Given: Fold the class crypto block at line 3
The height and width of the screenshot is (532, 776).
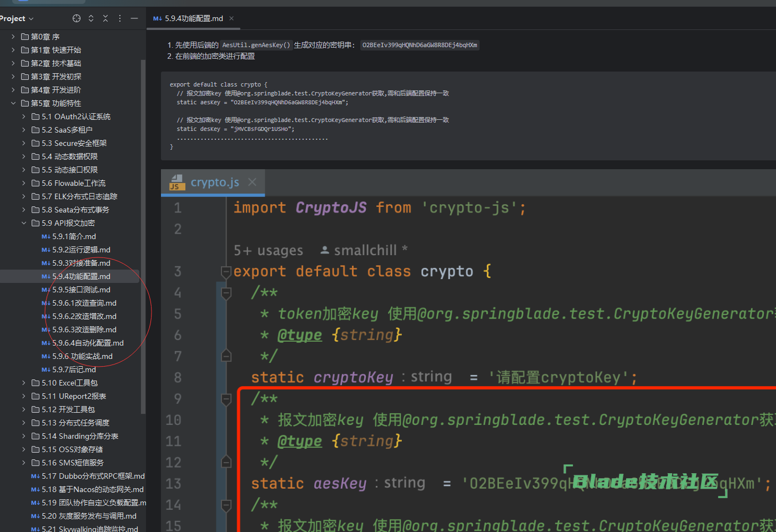Looking at the screenshot, I should pos(226,271).
